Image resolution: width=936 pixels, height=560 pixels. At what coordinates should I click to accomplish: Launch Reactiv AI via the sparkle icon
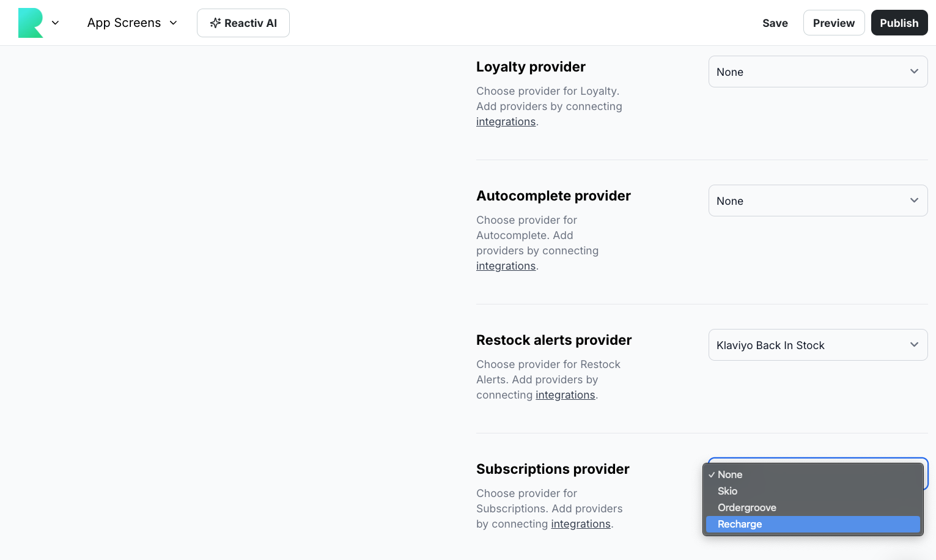click(x=215, y=23)
